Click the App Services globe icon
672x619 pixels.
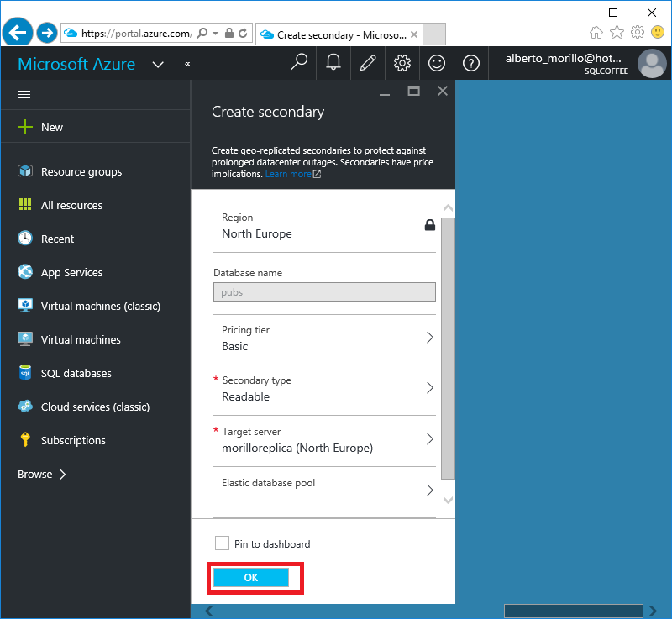[25, 271]
